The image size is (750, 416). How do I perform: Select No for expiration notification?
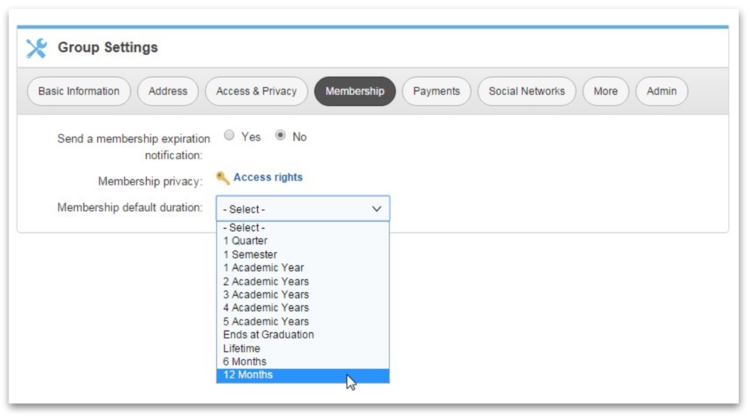click(x=280, y=135)
